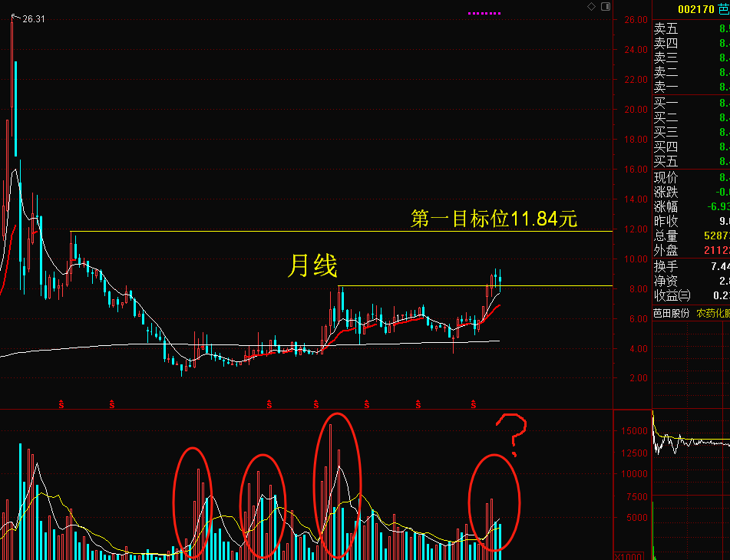Click the 卖三 order row

click(x=691, y=58)
